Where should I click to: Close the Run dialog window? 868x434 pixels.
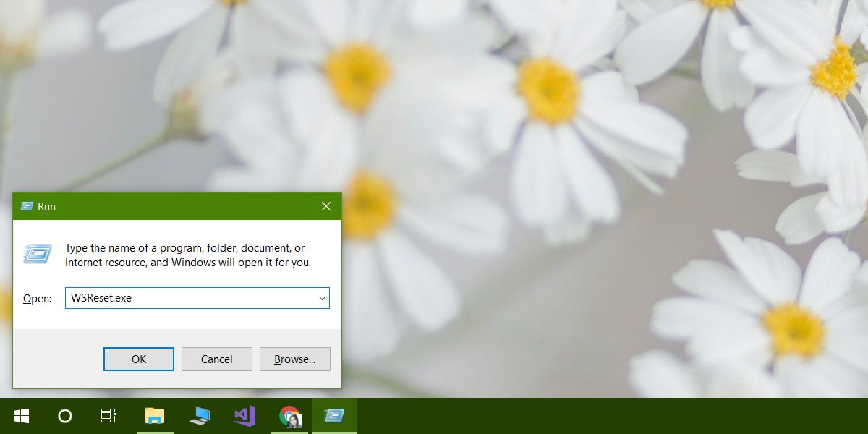326,207
